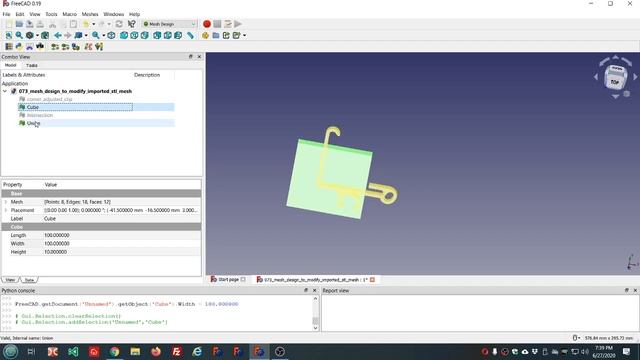Image resolution: width=640 pixels, height=360 pixels.
Task: Open the Mesh Design workbench selector
Action: (x=169, y=24)
